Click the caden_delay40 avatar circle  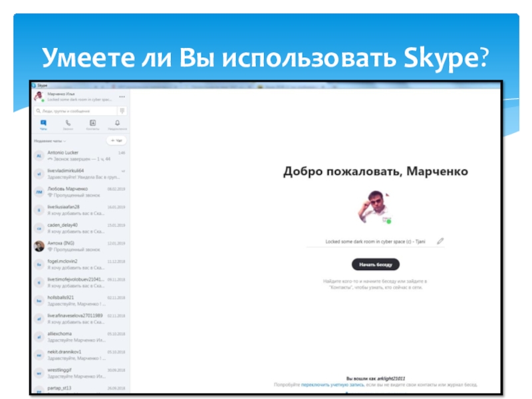point(39,228)
